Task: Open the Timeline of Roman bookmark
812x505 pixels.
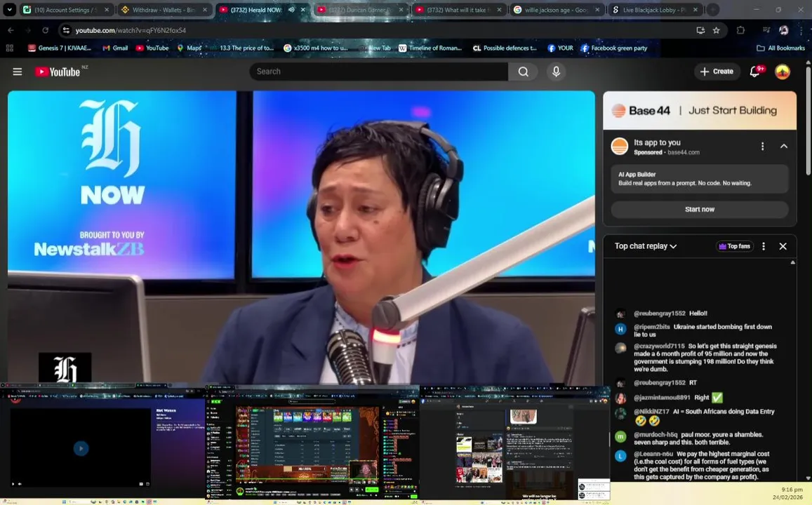Action: coord(430,48)
